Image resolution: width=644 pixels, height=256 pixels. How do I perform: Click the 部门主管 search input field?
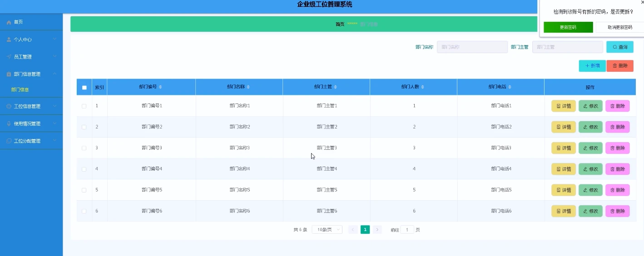568,47
